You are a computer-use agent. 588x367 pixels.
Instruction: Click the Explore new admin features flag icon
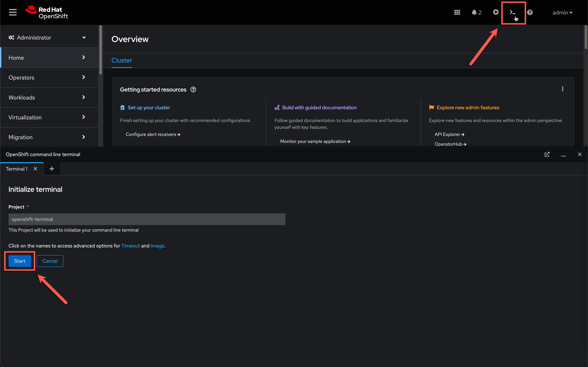pyautogui.click(x=432, y=107)
